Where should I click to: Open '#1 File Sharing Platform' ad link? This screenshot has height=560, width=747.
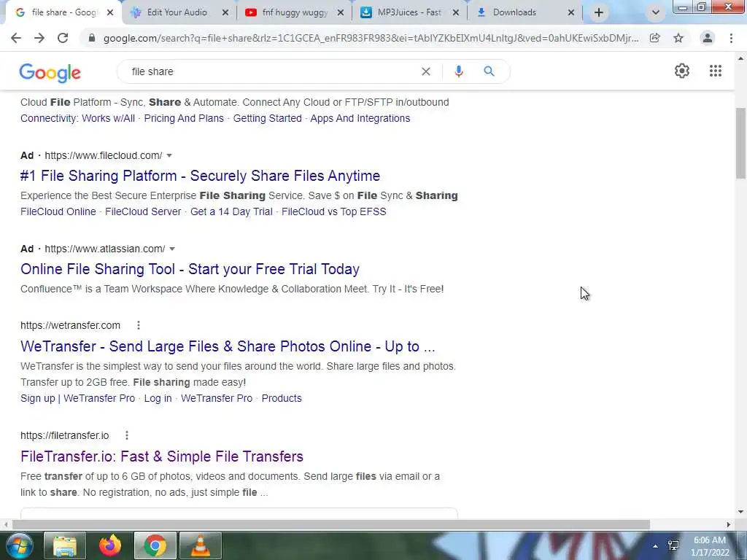[x=200, y=176]
